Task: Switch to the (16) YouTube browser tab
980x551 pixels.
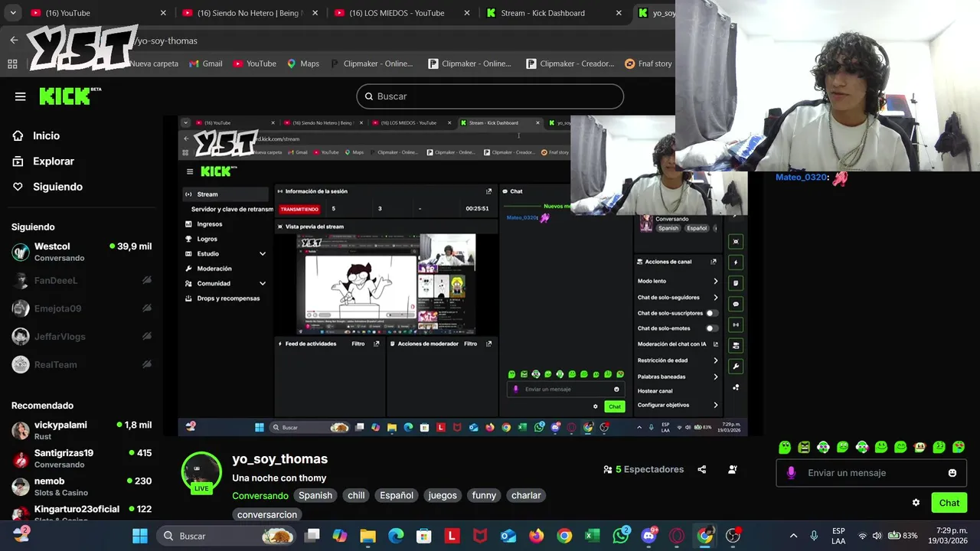Action: click(98, 13)
